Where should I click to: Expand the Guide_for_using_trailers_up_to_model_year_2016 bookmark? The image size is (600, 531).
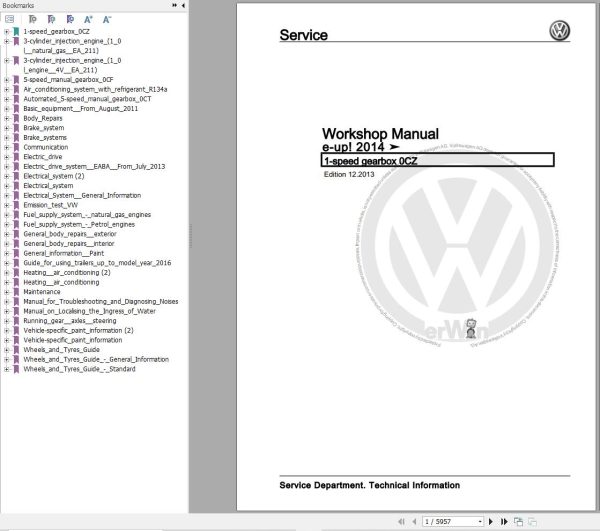click(x=6, y=263)
